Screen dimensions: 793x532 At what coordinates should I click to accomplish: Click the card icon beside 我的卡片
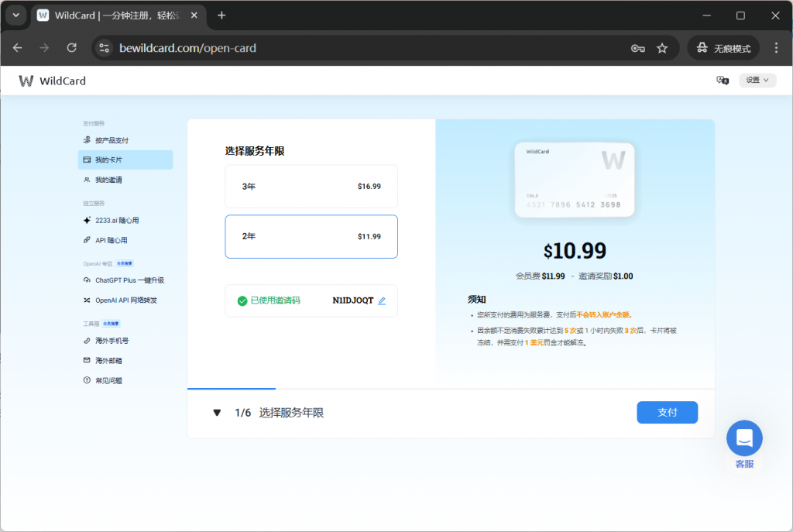[87, 160]
